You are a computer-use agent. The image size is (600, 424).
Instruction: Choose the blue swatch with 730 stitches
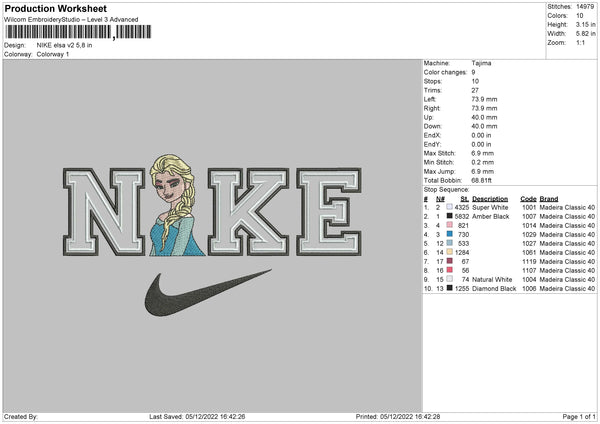[449, 234]
